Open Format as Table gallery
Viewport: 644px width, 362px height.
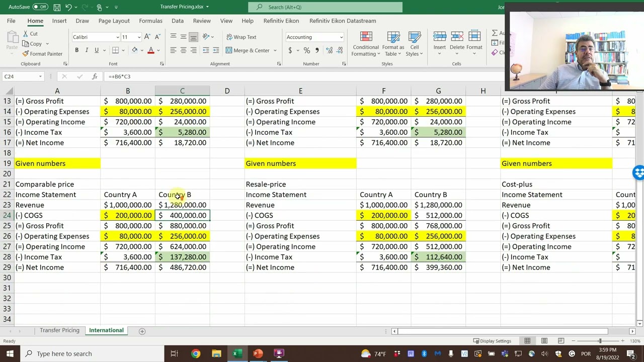[x=393, y=44]
